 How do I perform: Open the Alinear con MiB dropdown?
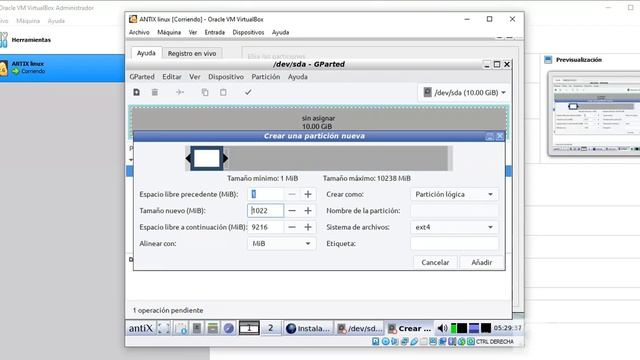pos(281,243)
